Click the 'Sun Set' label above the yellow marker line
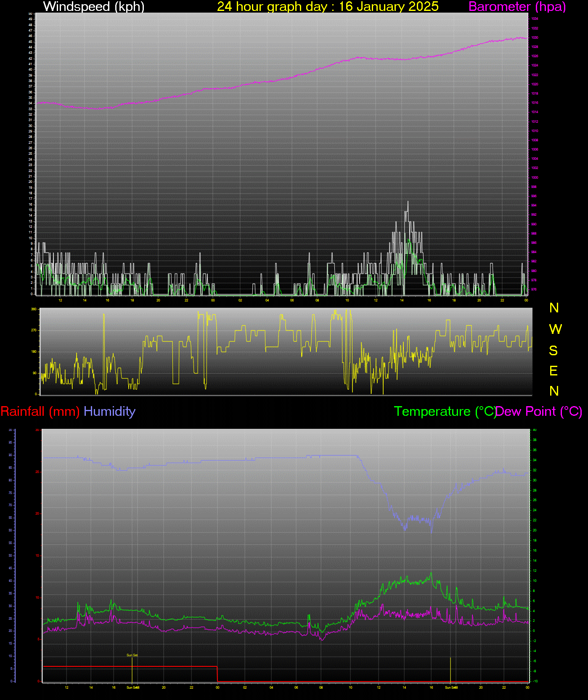This screenshot has height=700, width=588. [132, 655]
